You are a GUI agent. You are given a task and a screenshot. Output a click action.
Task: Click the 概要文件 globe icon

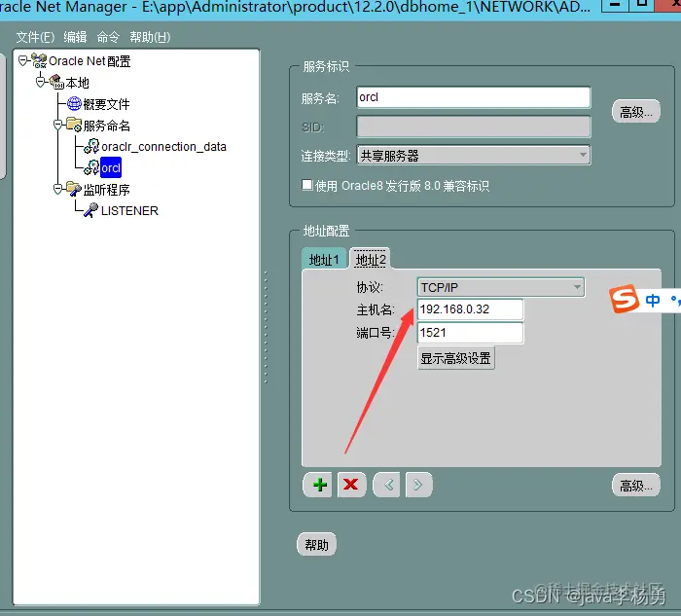click(x=74, y=103)
